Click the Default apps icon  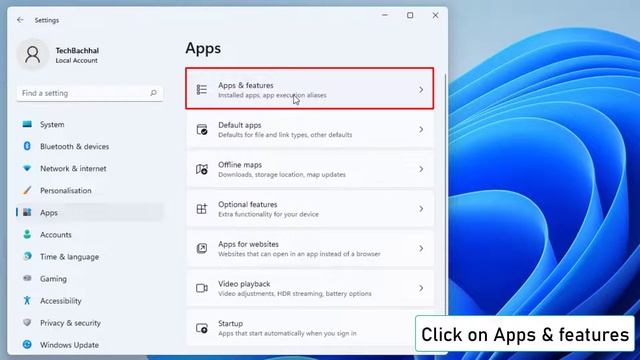202,129
